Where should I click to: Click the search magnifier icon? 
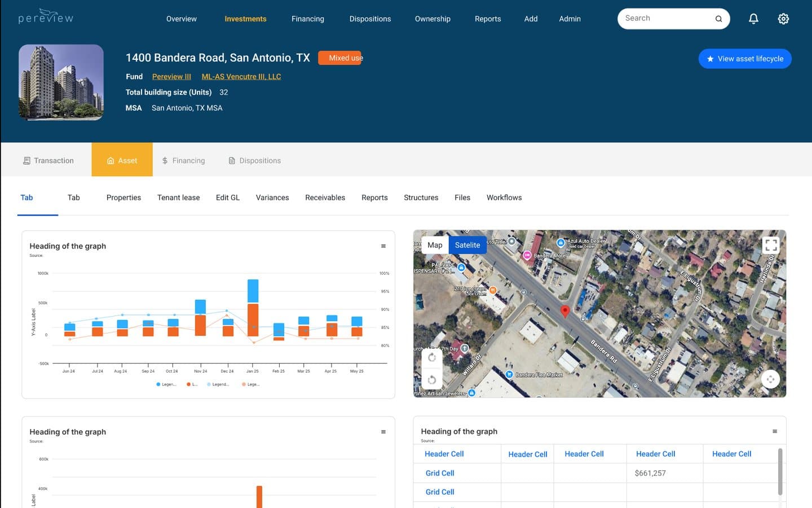pyautogui.click(x=718, y=19)
